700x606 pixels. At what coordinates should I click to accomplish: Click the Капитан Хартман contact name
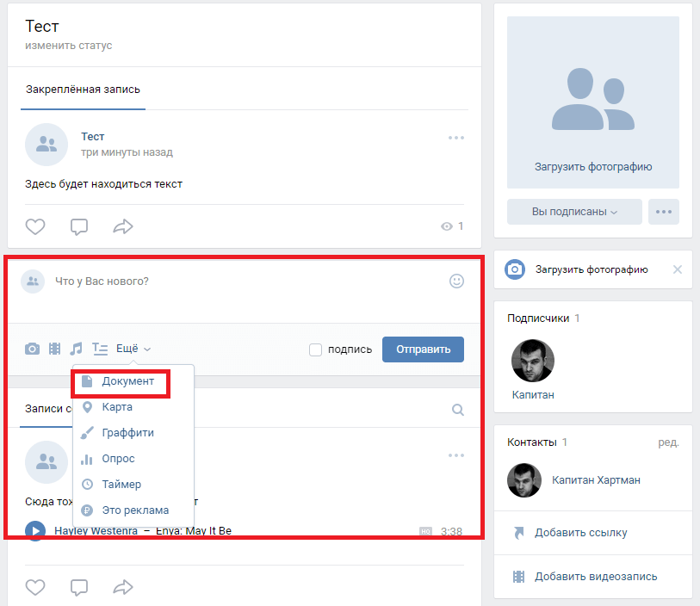coord(596,480)
